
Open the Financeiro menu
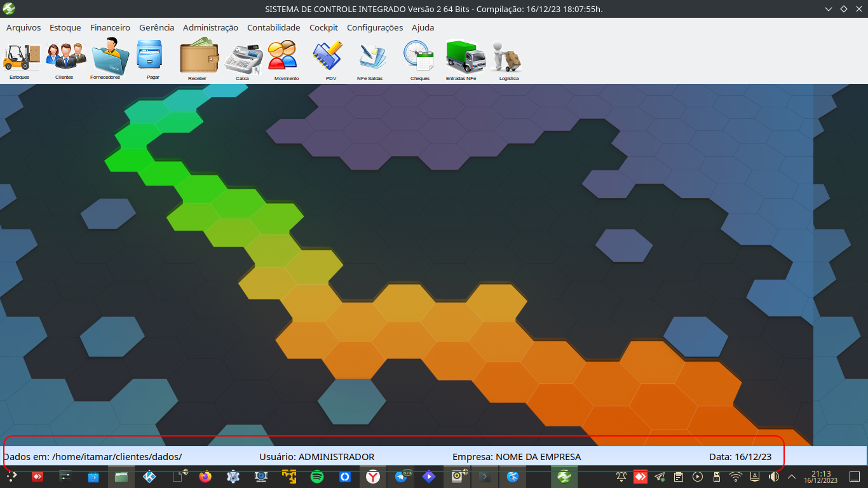(x=110, y=27)
